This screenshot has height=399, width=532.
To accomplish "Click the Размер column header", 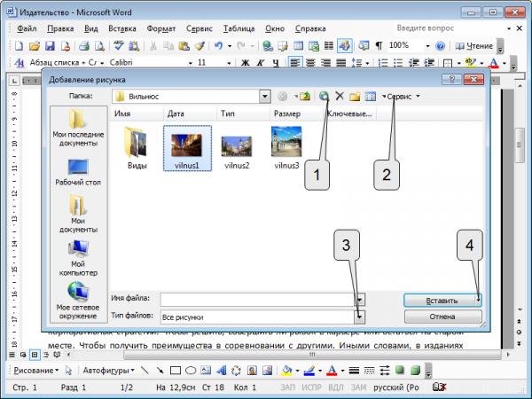I will click(x=296, y=113).
